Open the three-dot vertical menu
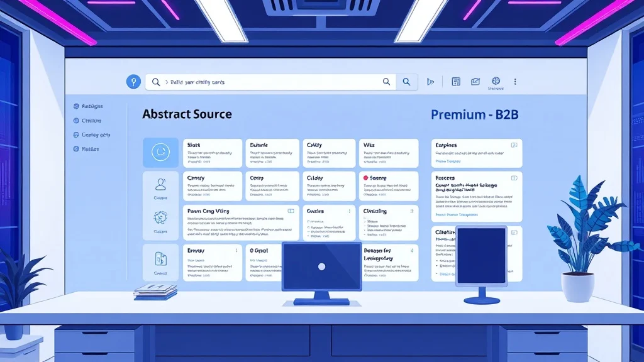Viewport: 644px width, 362px height. click(515, 82)
